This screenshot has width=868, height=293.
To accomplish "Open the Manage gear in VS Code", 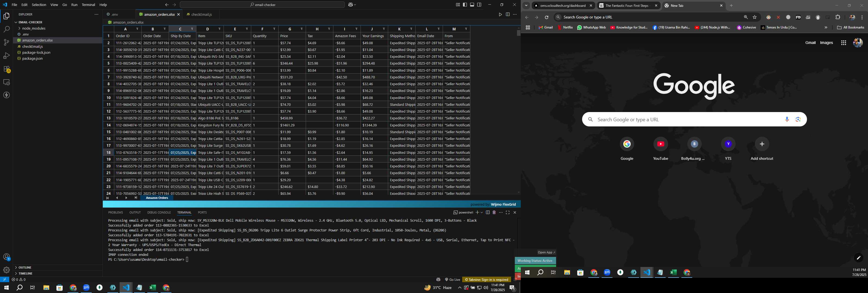I will (x=7, y=270).
